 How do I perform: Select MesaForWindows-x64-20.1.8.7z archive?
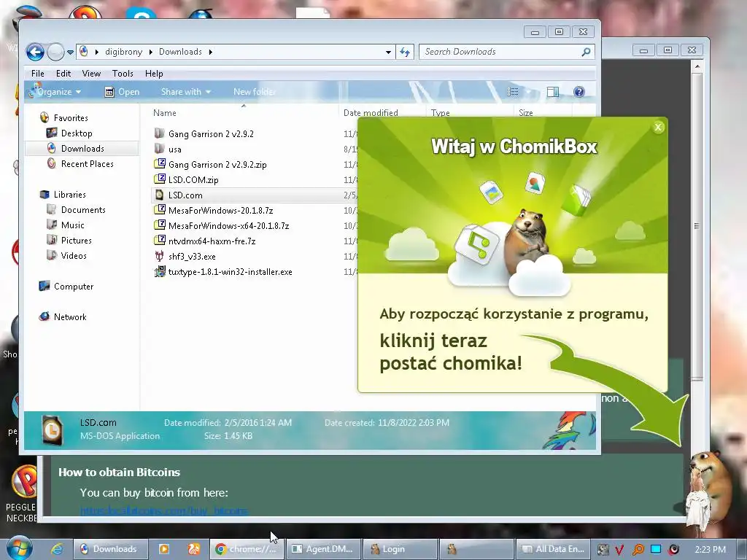228,226
